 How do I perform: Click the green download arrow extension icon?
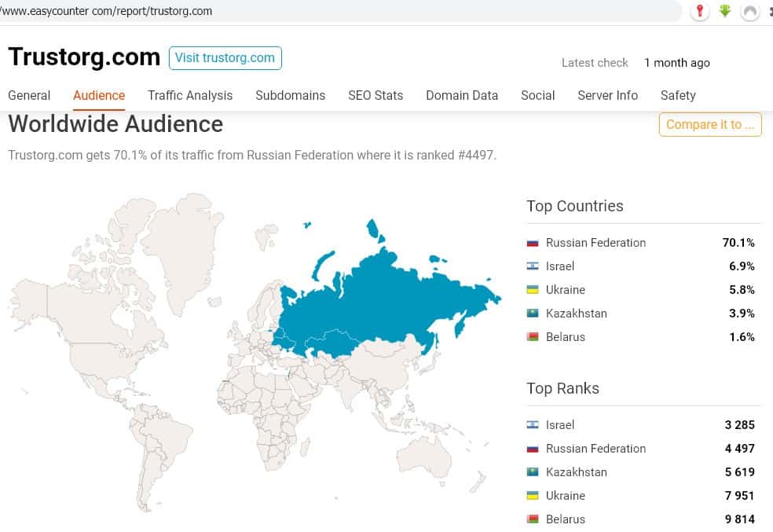click(x=725, y=11)
